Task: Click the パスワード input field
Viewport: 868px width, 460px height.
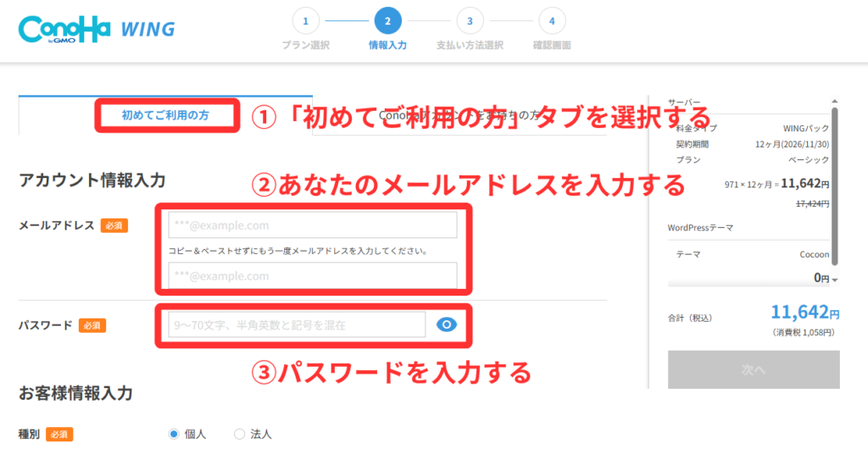Action: pyautogui.click(x=297, y=324)
